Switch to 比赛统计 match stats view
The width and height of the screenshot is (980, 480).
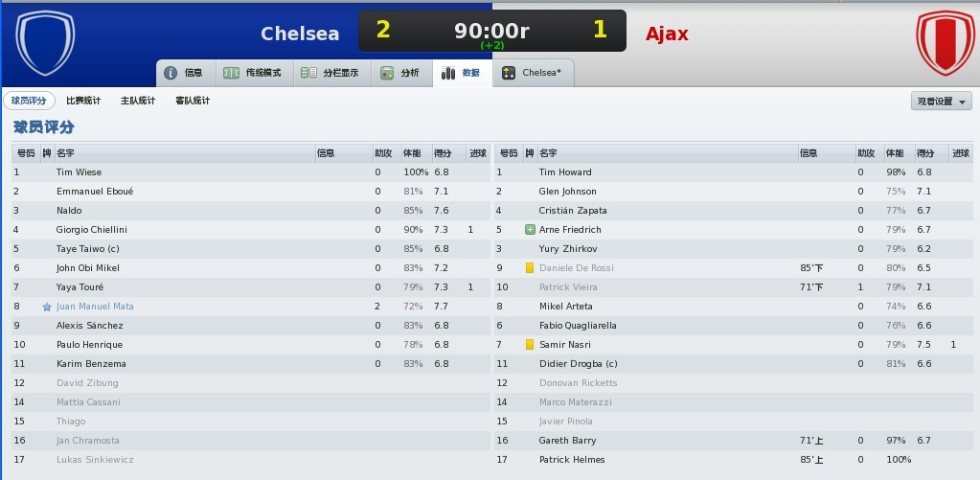click(x=83, y=101)
